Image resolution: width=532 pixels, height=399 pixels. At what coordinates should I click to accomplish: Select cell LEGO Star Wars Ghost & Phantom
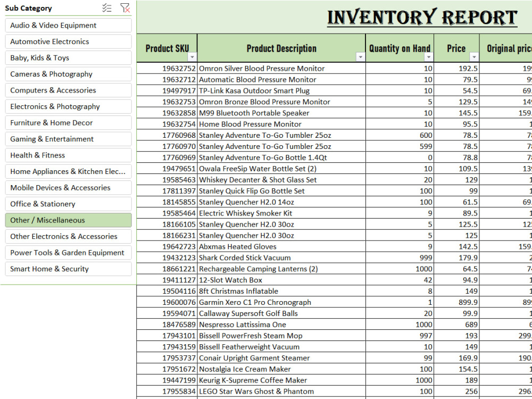point(281,392)
